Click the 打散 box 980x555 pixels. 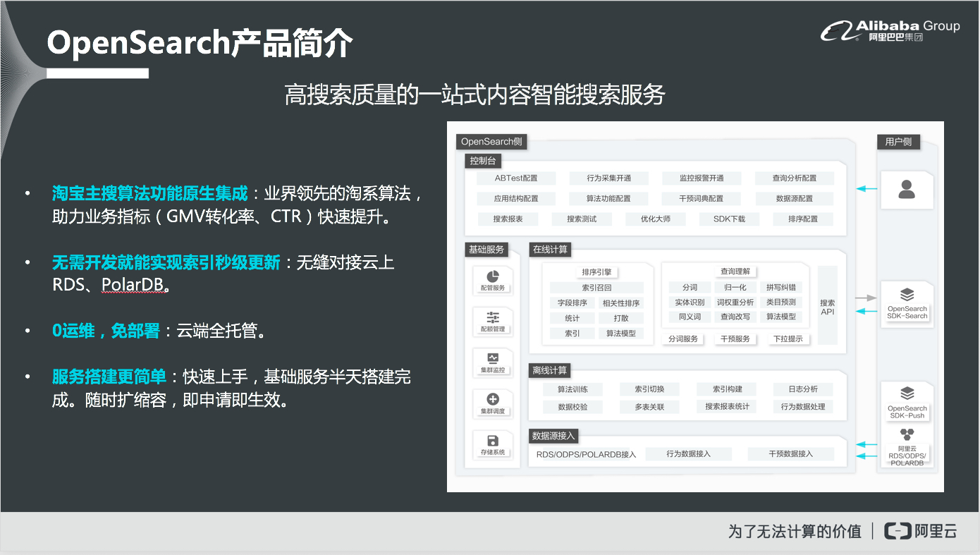pos(621,318)
